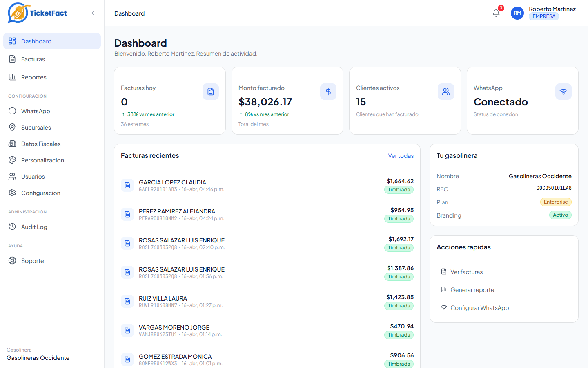Open Audit Log via the history icon
588x368 pixels.
(12, 227)
